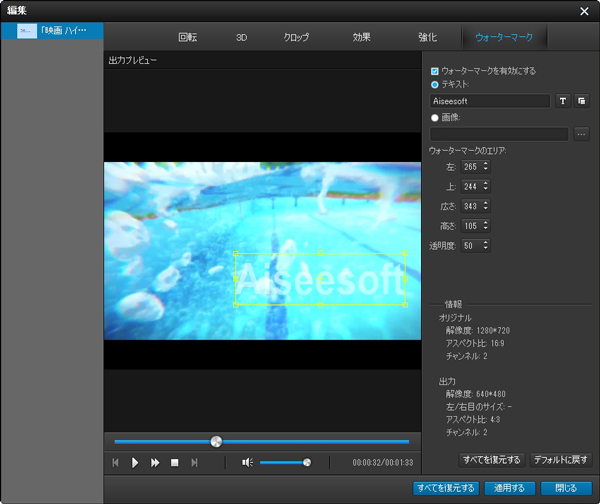This screenshot has height=504, width=600.
Task: Click the original 解像度: 1280*720 text
Action: pos(478,331)
